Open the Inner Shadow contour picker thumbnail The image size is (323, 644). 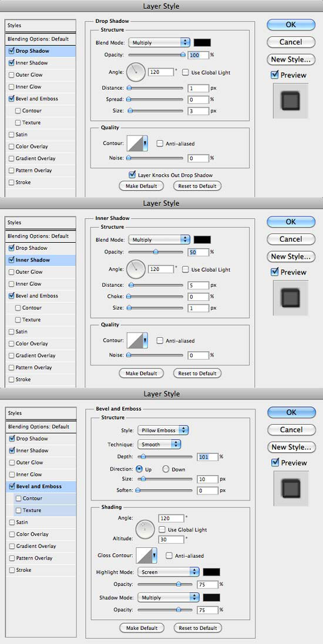137,341
